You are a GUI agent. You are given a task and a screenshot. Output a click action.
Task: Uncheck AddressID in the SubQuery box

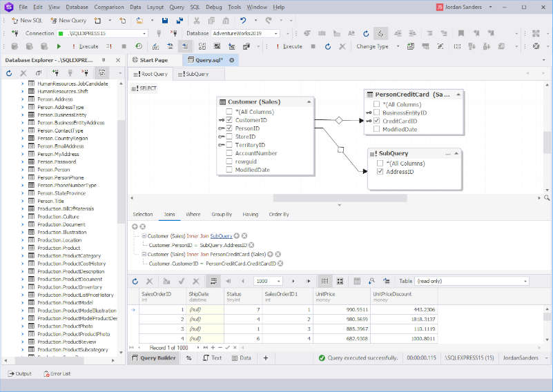click(x=380, y=172)
